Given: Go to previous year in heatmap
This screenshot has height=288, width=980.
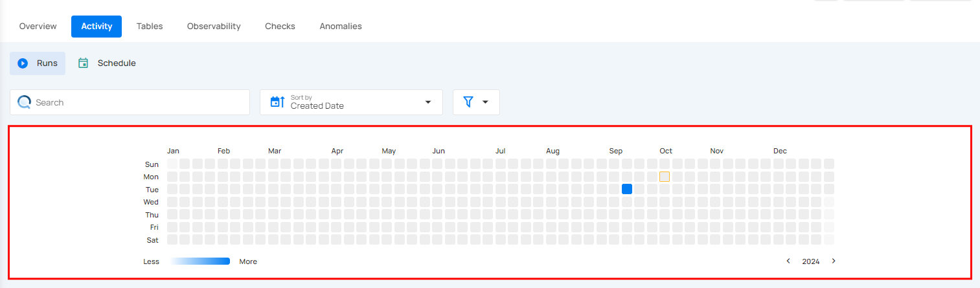Looking at the screenshot, I should click(x=788, y=261).
